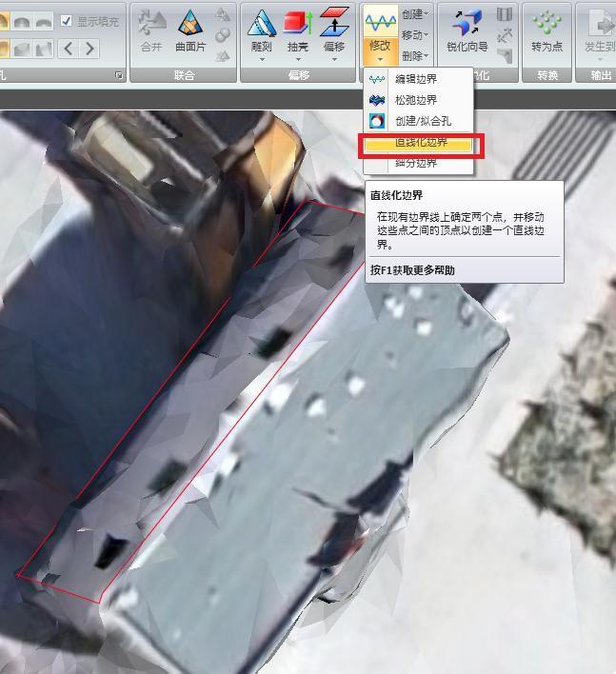Click the 合并 merge tool icon
616x674 pixels.
tap(152, 24)
